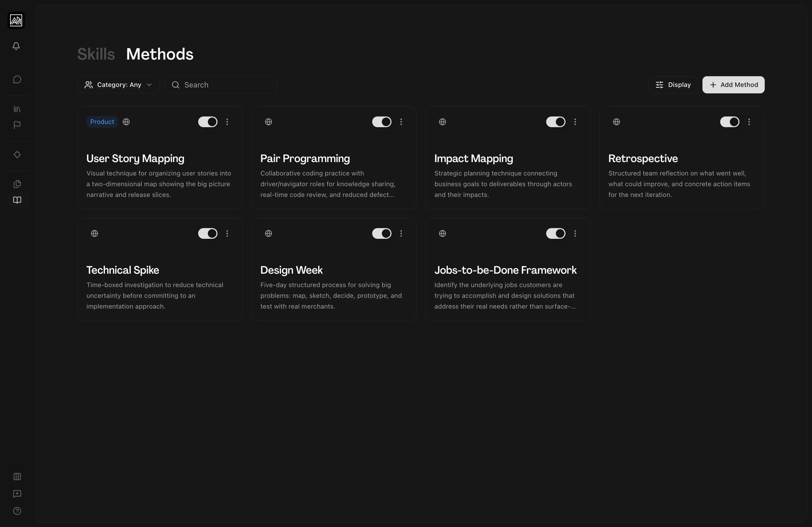Open the help question mark icon

17,511
